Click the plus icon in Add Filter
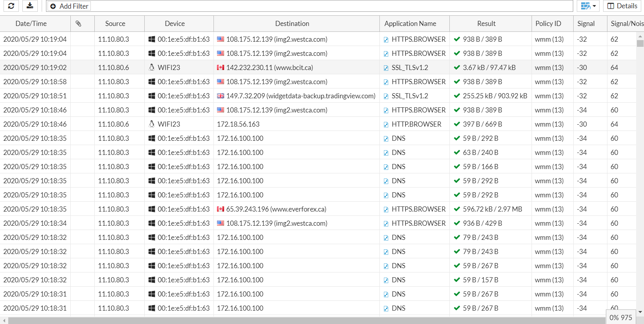The width and height of the screenshot is (644, 324). tap(53, 6)
